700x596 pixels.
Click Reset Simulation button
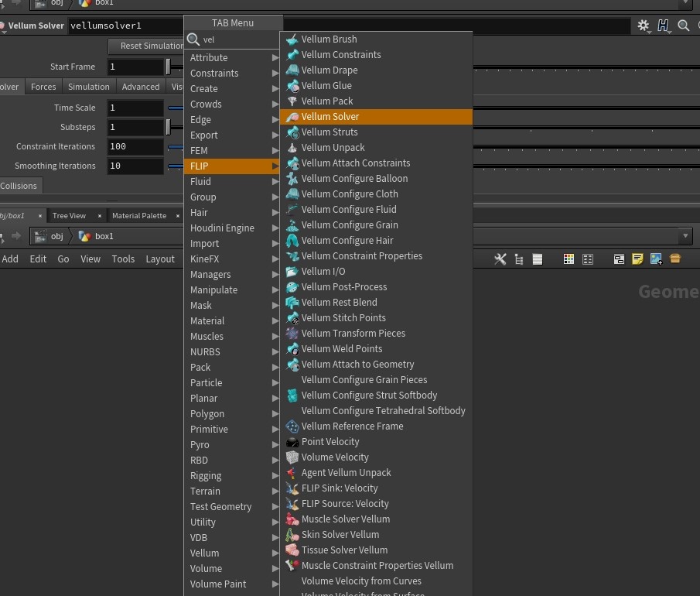click(146, 46)
